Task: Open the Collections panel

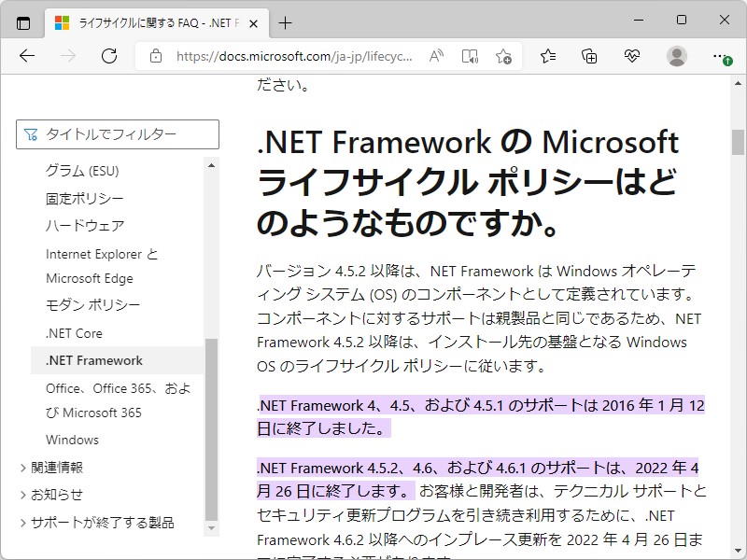Action: (589, 56)
